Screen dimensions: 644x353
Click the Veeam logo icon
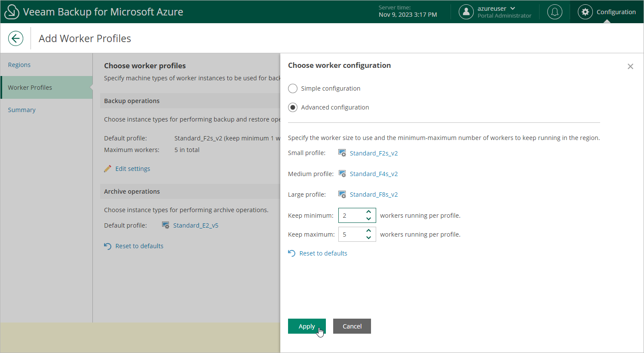click(12, 12)
